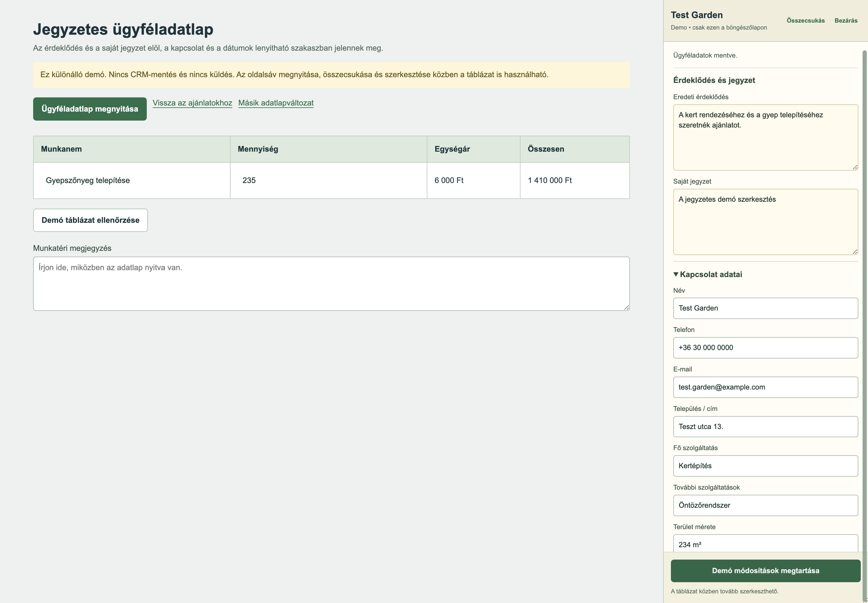The height and width of the screenshot is (603, 868).
Task: Click the Eredeti érdeklődés text area
Action: pyautogui.click(x=765, y=137)
